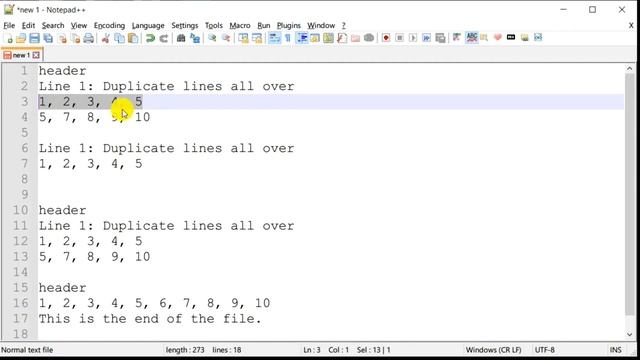This screenshot has width=640, height=360.
Task: Open the Encoding menu
Action: coord(109,25)
